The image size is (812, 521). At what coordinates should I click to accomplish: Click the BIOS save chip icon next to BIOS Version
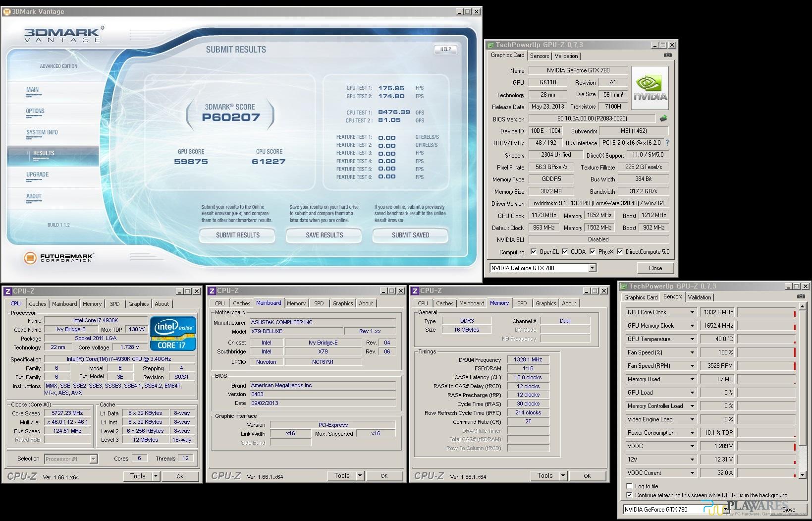663,118
